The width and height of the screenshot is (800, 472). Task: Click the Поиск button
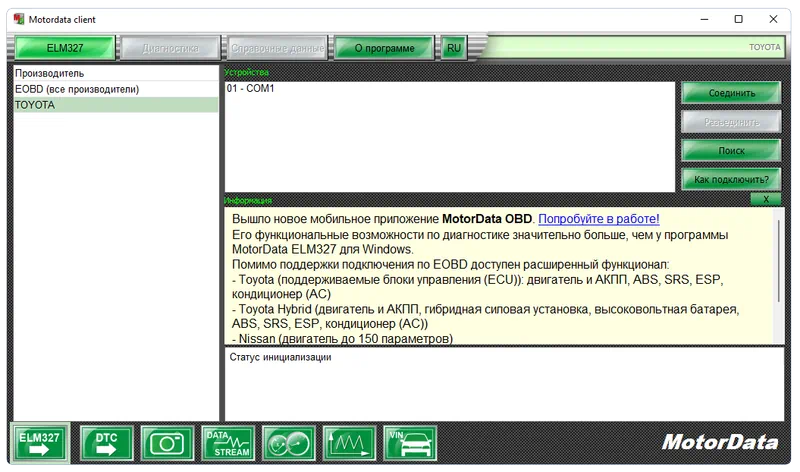pos(731,151)
